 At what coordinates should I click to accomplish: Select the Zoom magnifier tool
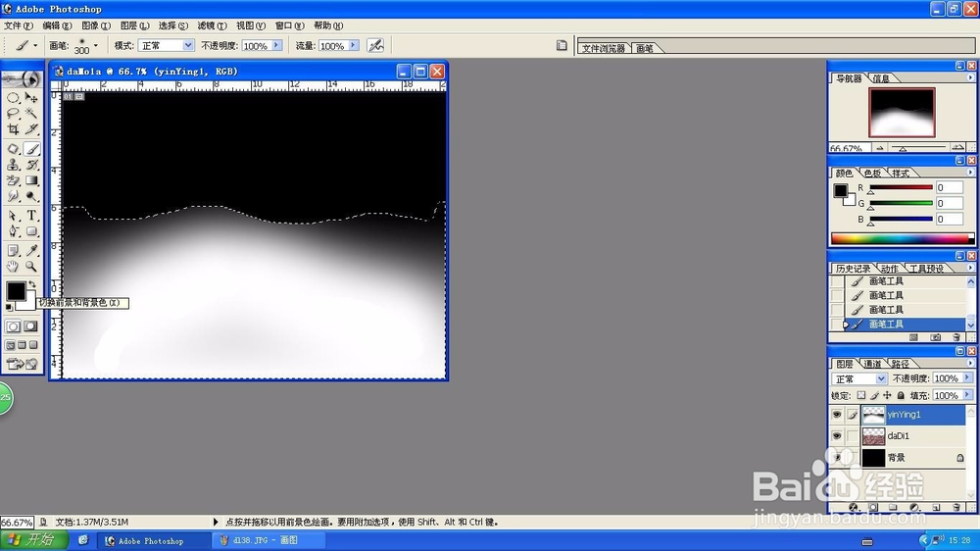tap(31, 267)
